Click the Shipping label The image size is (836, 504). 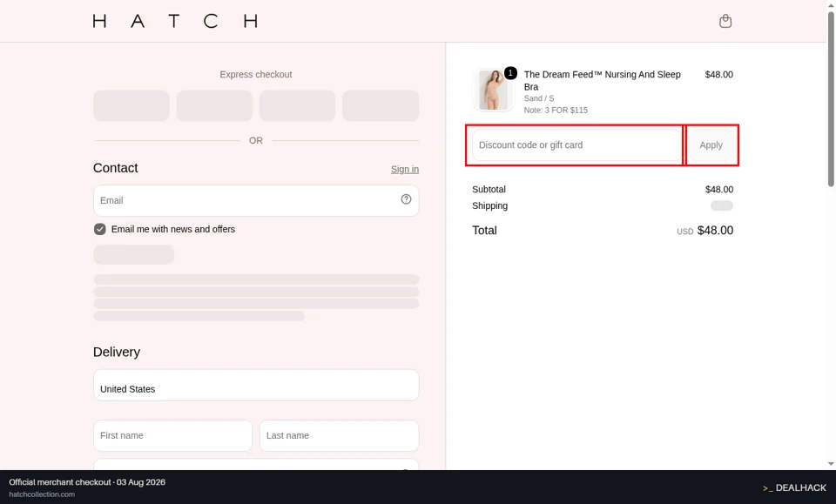489,205
